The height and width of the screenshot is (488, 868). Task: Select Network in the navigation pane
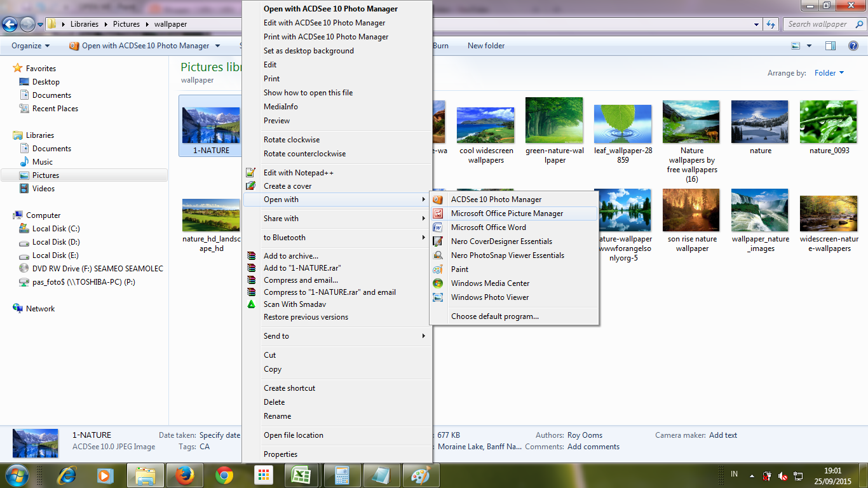click(41, 309)
